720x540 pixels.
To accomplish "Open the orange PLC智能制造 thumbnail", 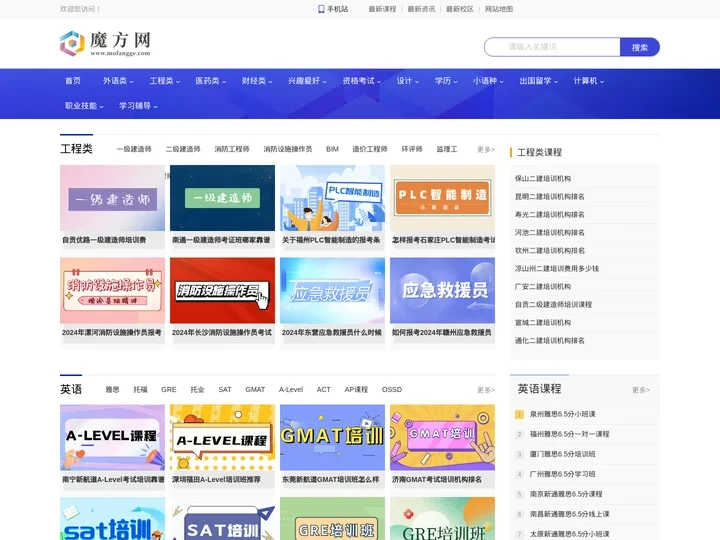I will click(443, 198).
